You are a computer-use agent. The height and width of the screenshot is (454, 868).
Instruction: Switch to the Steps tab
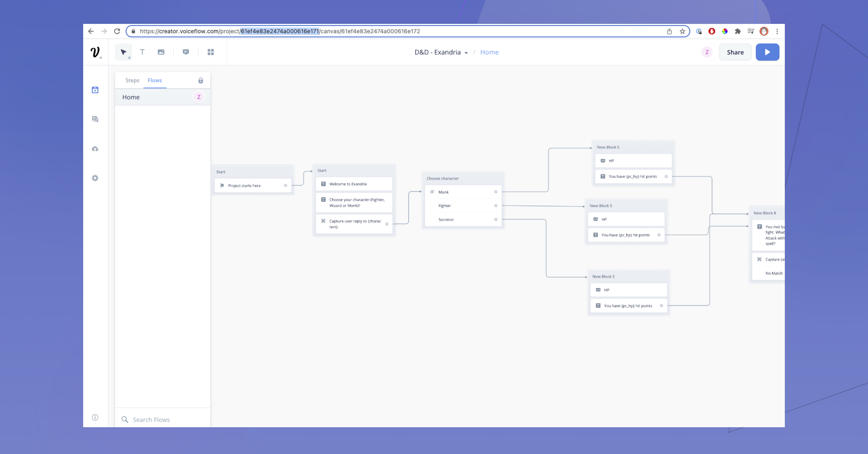click(132, 80)
